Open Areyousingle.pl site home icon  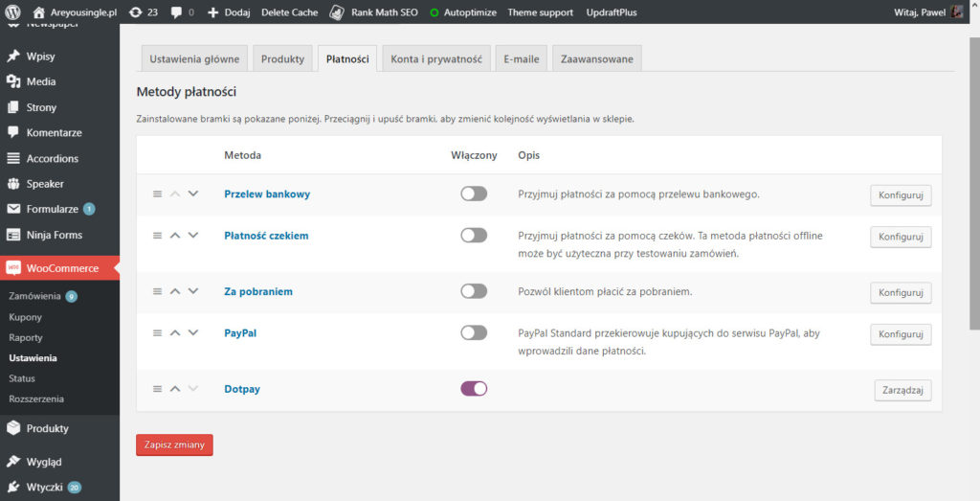[38, 11]
